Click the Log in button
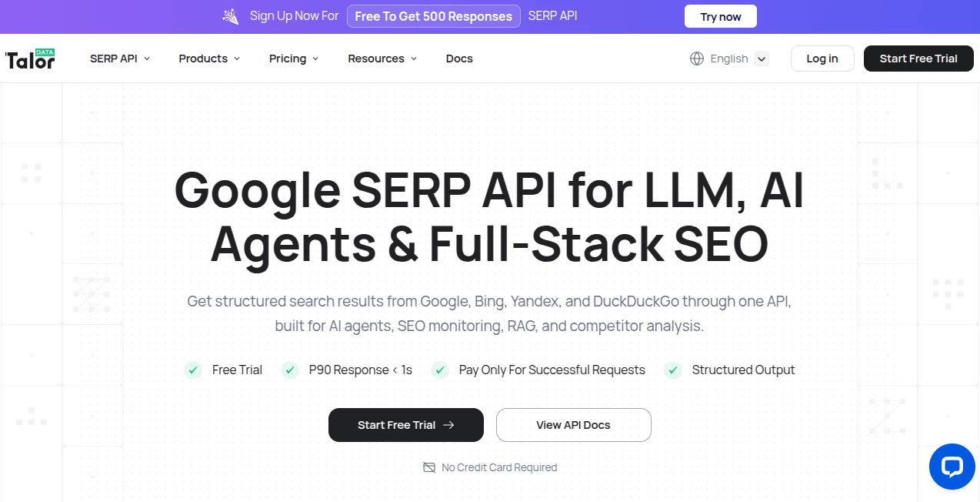This screenshot has height=502, width=980. [822, 59]
